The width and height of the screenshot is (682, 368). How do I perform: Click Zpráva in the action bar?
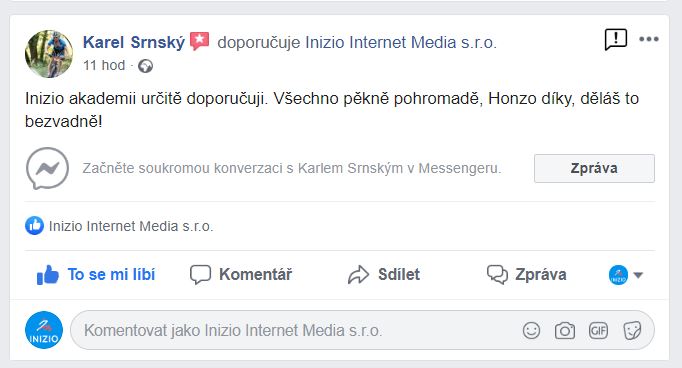tap(526, 274)
